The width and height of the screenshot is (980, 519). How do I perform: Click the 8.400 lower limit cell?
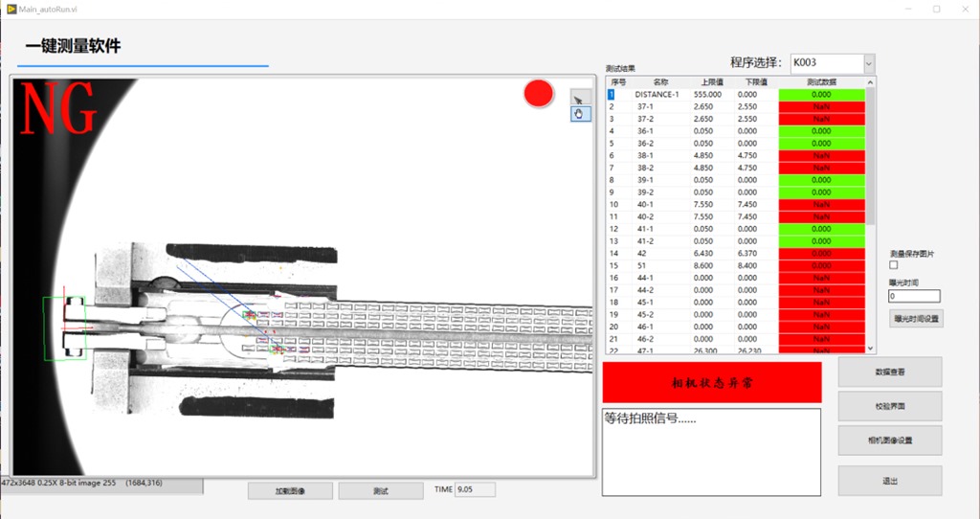(746, 266)
